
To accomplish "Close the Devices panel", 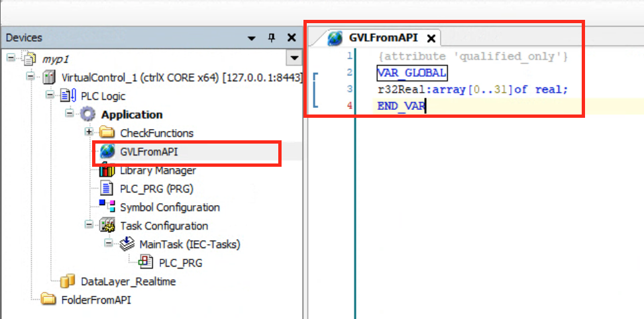I will (x=292, y=38).
